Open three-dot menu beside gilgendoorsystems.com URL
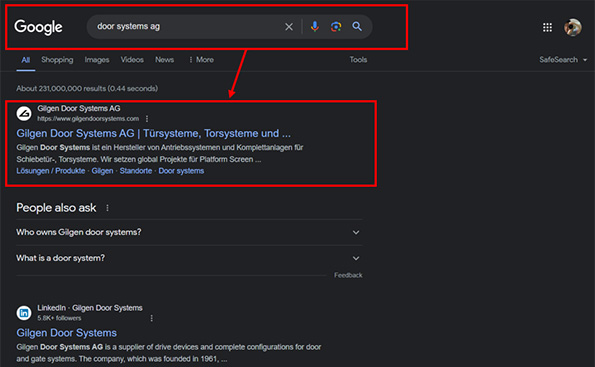Image resolution: width=595 pixels, height=367 pixels. click(x=147, y=119)
